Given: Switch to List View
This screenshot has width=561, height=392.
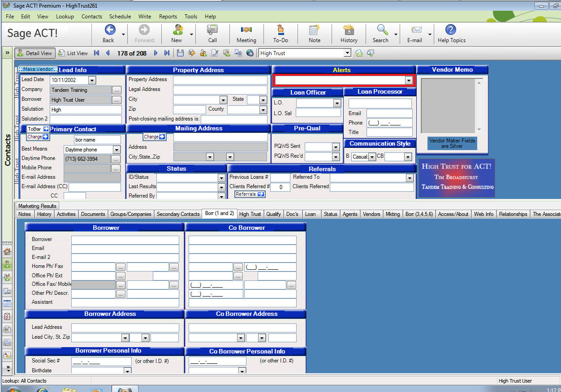Looking at the screenshot, I should (73, 53).
